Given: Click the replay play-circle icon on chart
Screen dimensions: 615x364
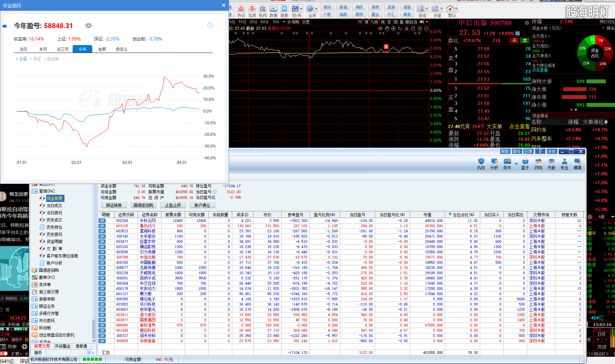Looking at the screenshot, I should tap(394, 28).
